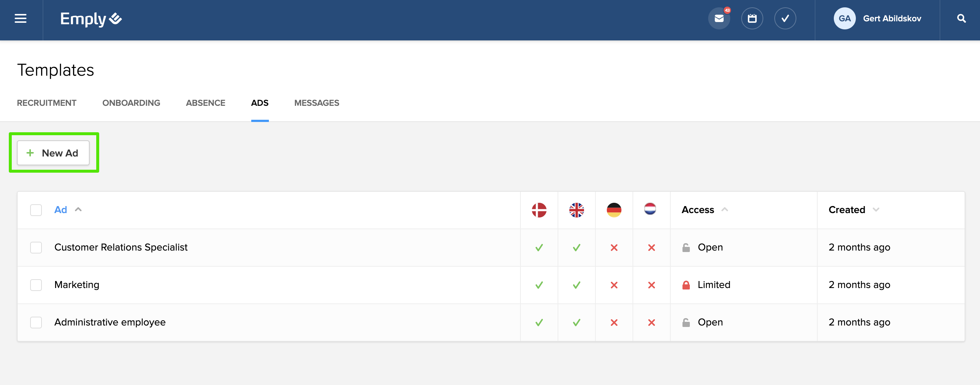Click the German flag column icon
The height and width of the screenshot is (385, 980).
tap(614, 210)
